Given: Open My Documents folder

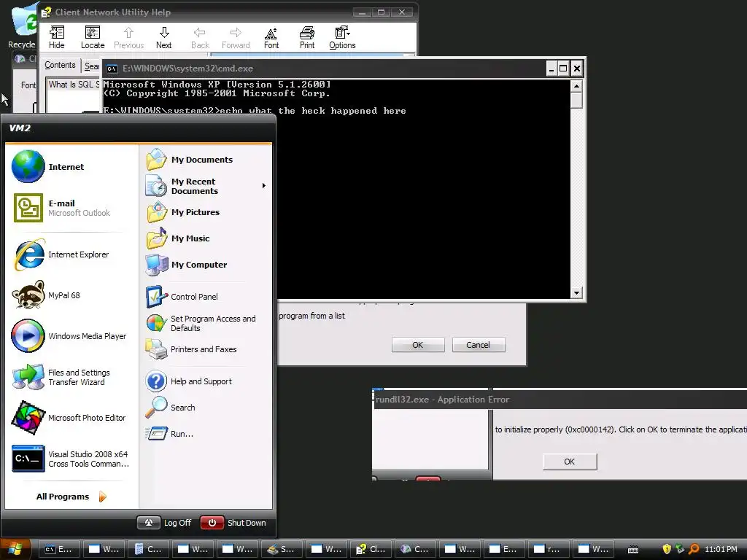Looking at the screenshot, I should [206, 160].
